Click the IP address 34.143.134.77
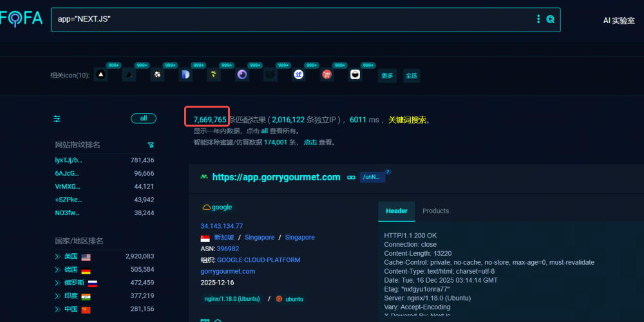This screenshot has height=322, width=644. 222,226
